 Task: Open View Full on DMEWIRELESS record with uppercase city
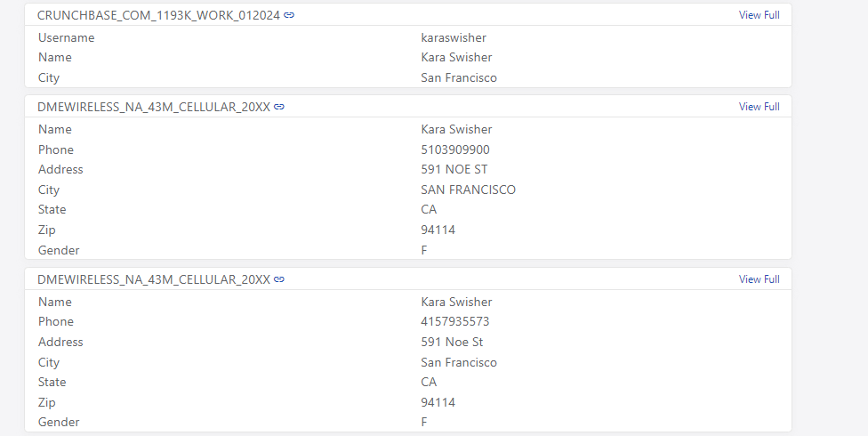point(759,107)
